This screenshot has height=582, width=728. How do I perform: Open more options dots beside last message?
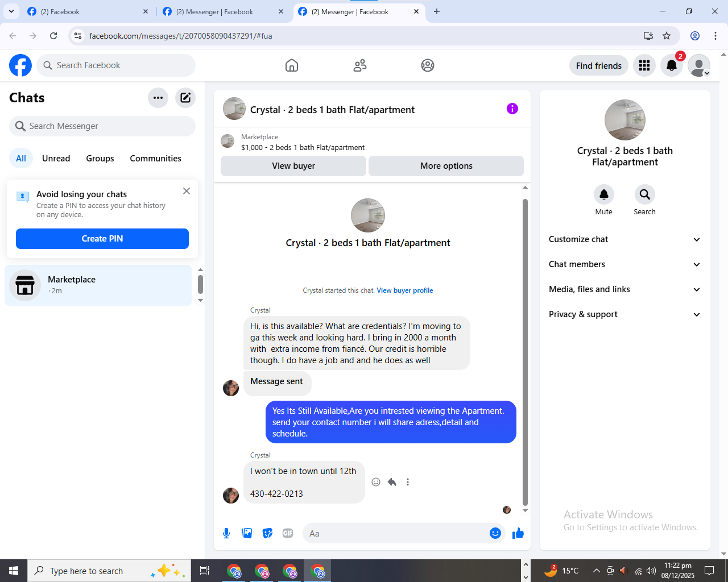pyautogui.click(x=408, y=482)
